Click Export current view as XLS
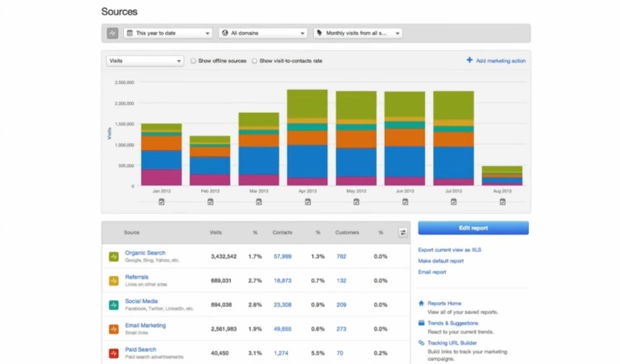620x364 pixels. (x=449, y=250)
